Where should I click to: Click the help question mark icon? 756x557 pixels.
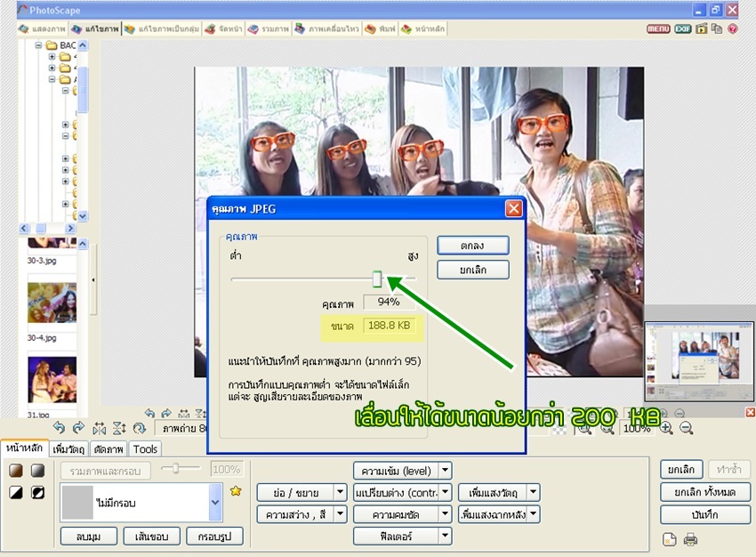click(x=732, y=28)
